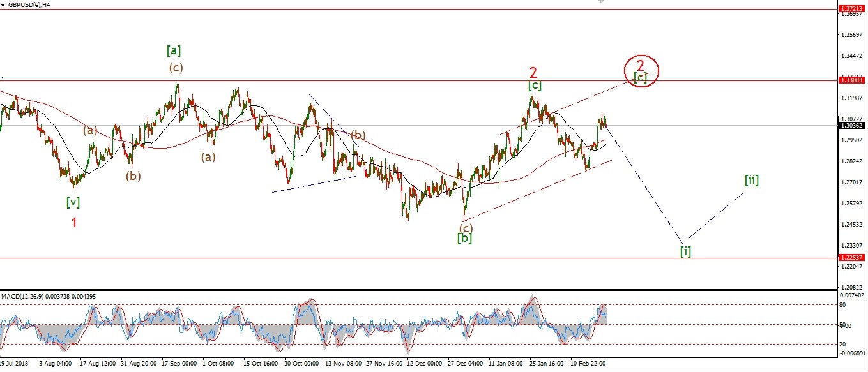Screen dimensions: 868x372
Task: Click the 1.33003 red price tag
Action: [x=852, y=80]
